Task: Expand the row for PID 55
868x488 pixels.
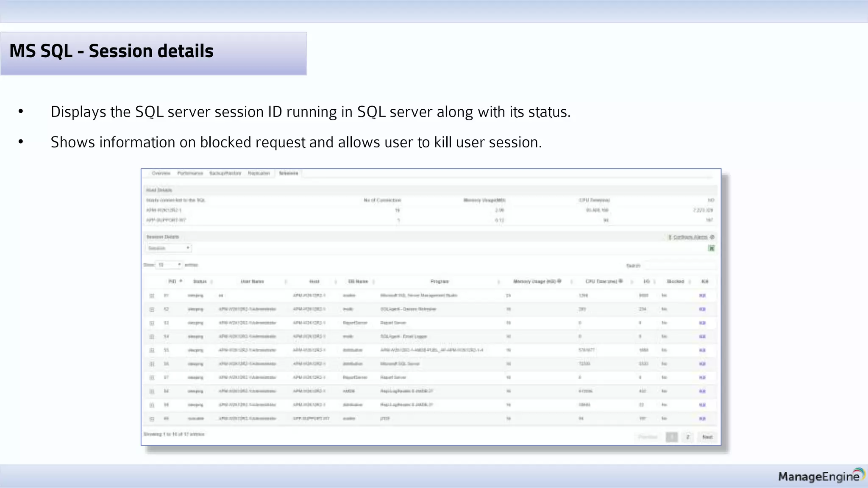Action: (152, 350)
